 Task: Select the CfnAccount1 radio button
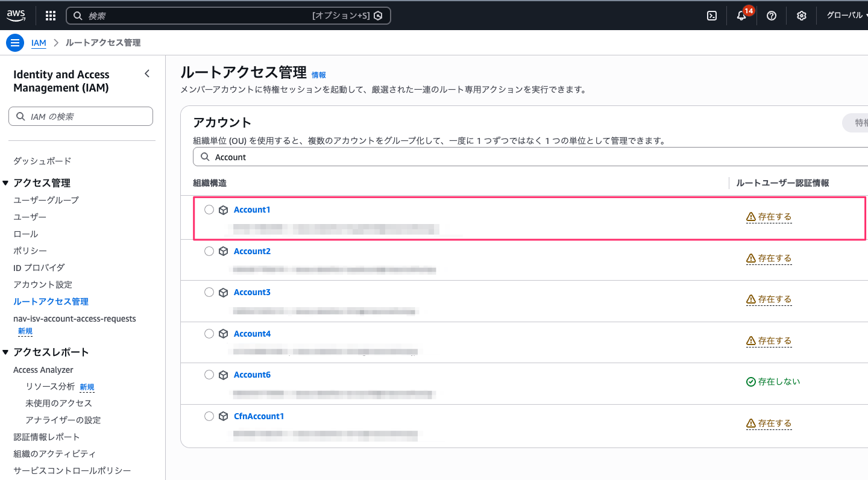209,416
